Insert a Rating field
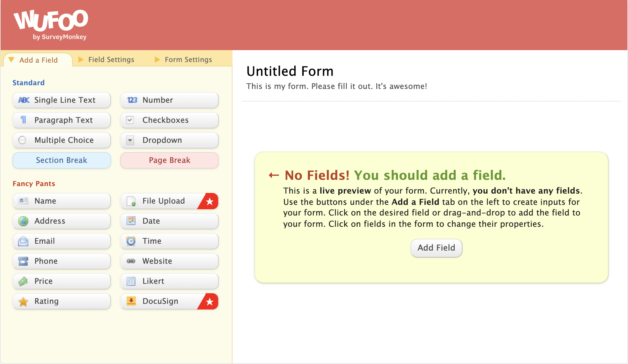628x364 pixels. [x=62, y=301]
